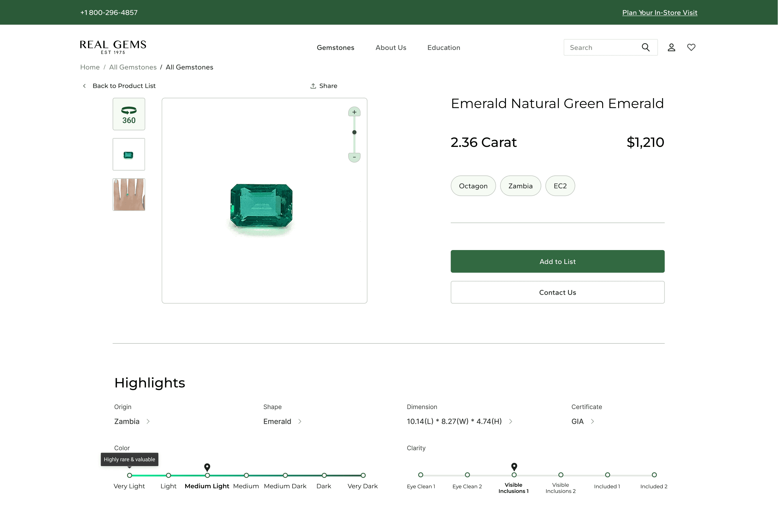This screenshot has width=778, height=532.
Task: Open the Education menu item
Action: click(444, 48)
